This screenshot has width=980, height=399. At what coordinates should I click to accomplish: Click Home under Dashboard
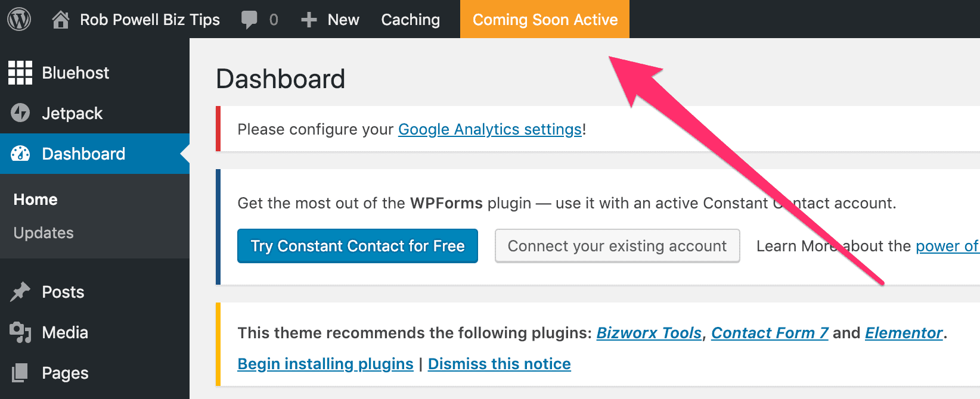click(35, 199)
